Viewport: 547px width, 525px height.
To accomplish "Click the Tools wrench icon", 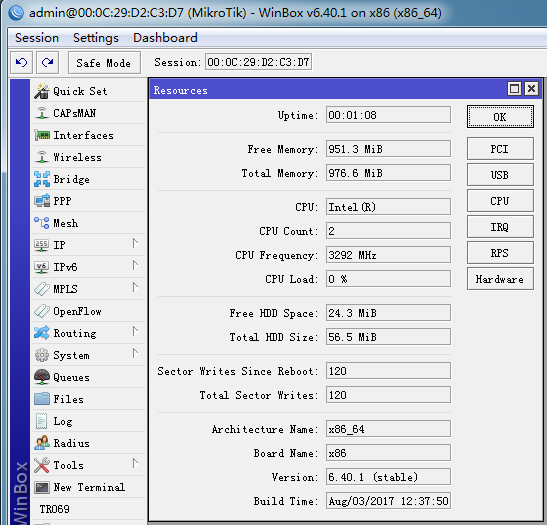I will (x=42, y=465).
